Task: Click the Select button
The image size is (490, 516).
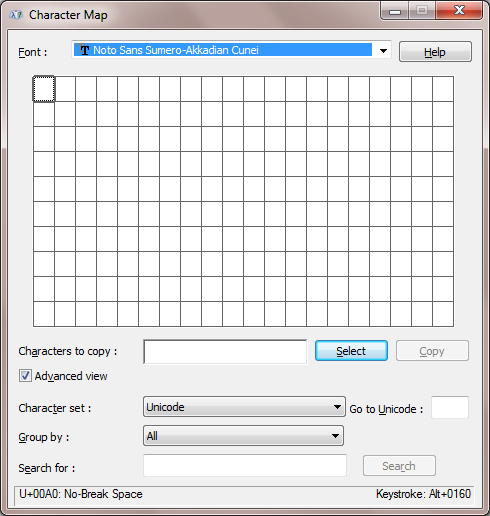Action: click(351, 351)
